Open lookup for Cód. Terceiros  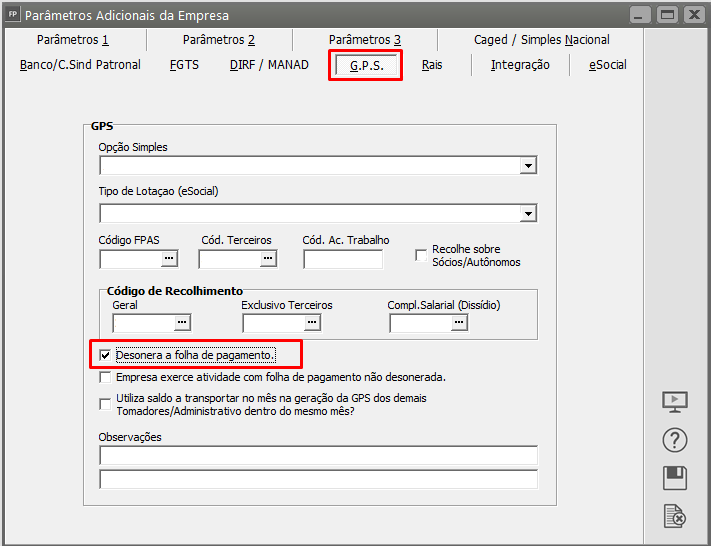pyautogui.click(x=268, y=258)
